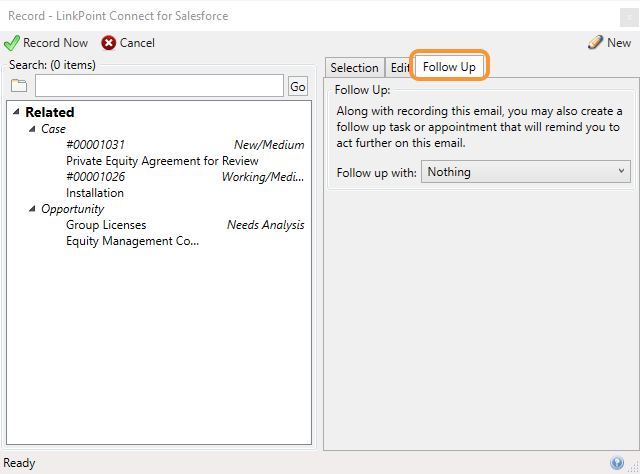Click the New/Medium status text

pos(269,145)
